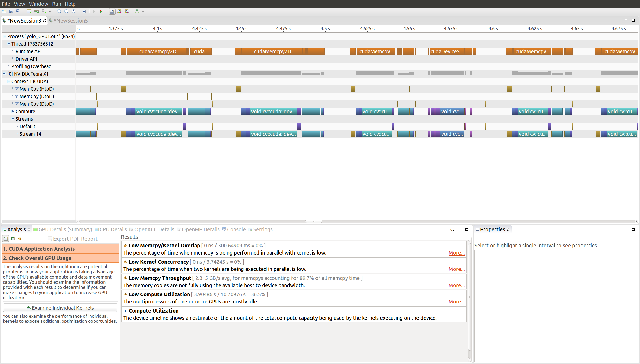
Task: Open More link for Low Kernel Concurrency
Action: click(456, 269)
